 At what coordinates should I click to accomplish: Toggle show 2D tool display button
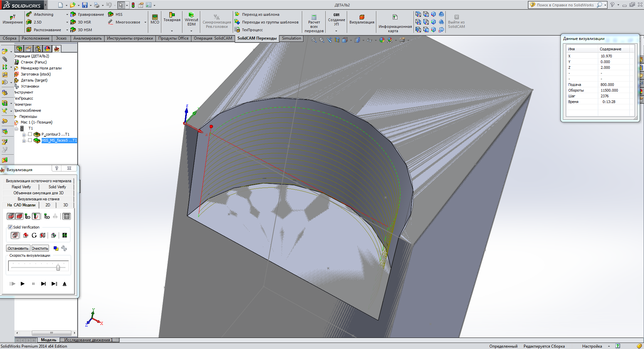click(28, 216)
